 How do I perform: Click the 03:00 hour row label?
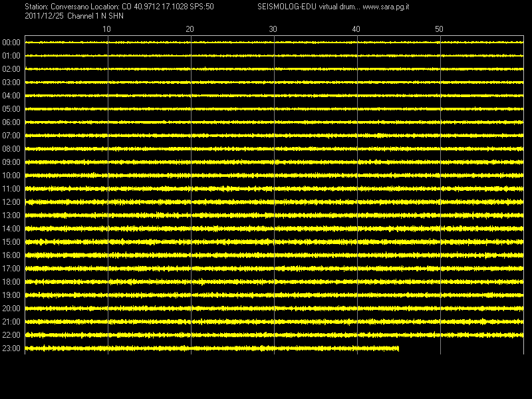click(x=11, y=82)
